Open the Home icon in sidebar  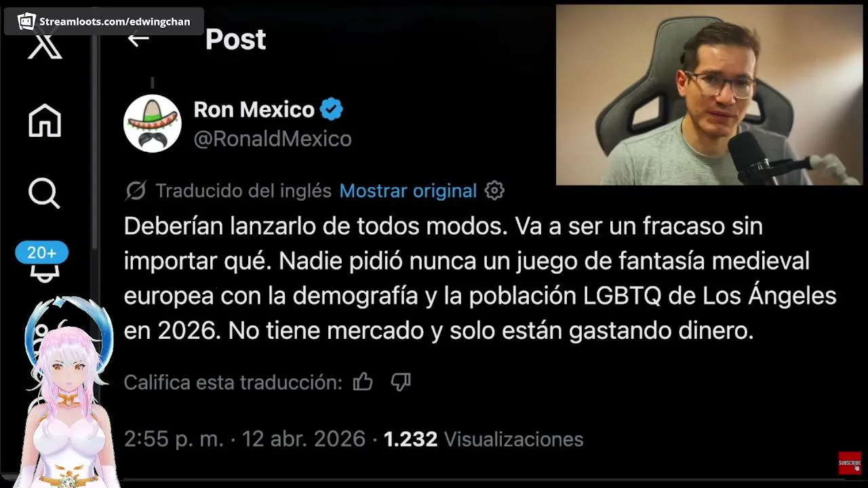point(45,121)
